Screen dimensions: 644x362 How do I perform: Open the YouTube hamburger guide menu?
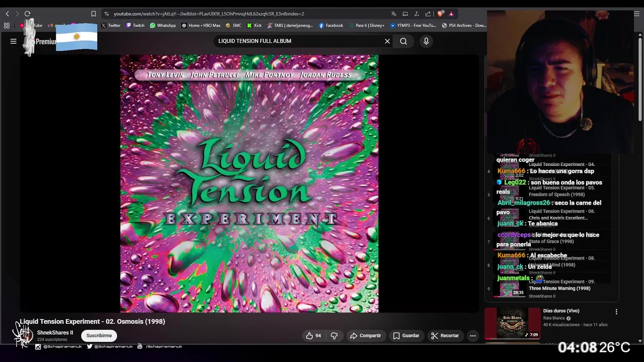[x=14, y=41]
